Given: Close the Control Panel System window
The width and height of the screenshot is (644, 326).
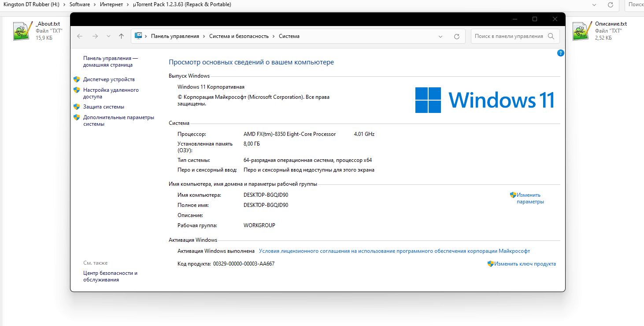Looking at the screenshot, I should tap(555, 19).
